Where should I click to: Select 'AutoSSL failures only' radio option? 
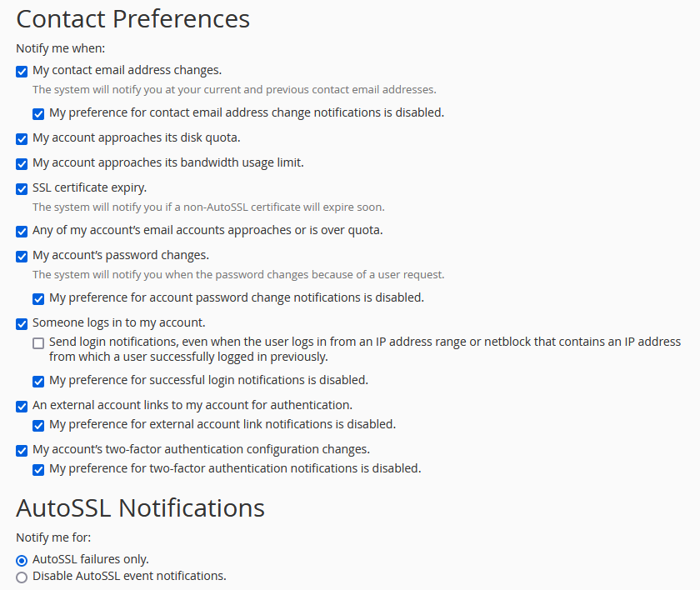22,560
